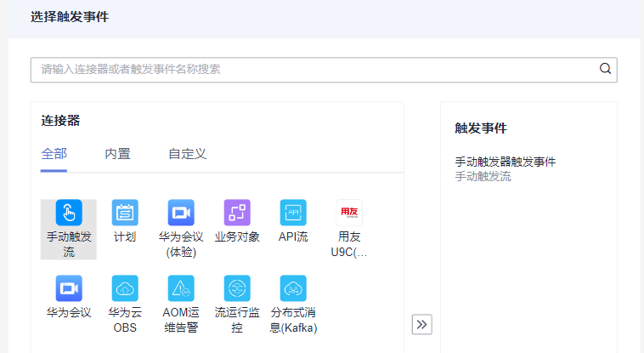Click the double-arrow expand button

421,325
